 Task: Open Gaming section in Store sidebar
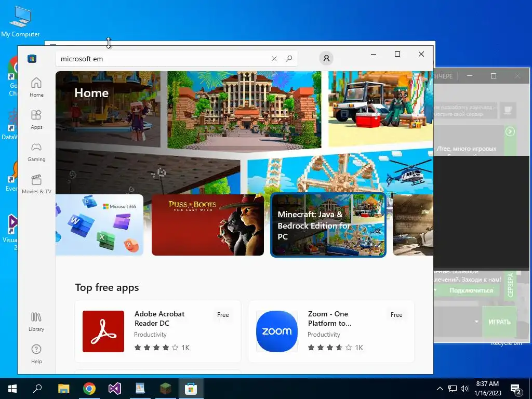point(36,152)
